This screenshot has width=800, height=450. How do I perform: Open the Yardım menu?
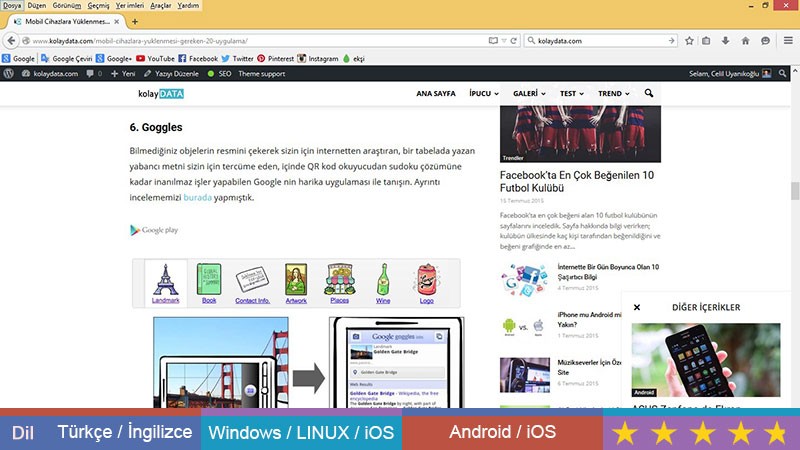(188, 6)
